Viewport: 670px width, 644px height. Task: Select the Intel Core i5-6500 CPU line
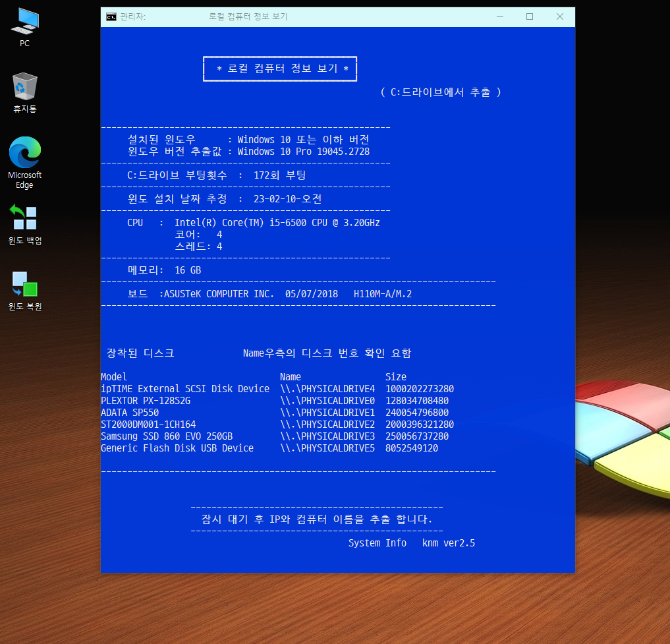277,223
